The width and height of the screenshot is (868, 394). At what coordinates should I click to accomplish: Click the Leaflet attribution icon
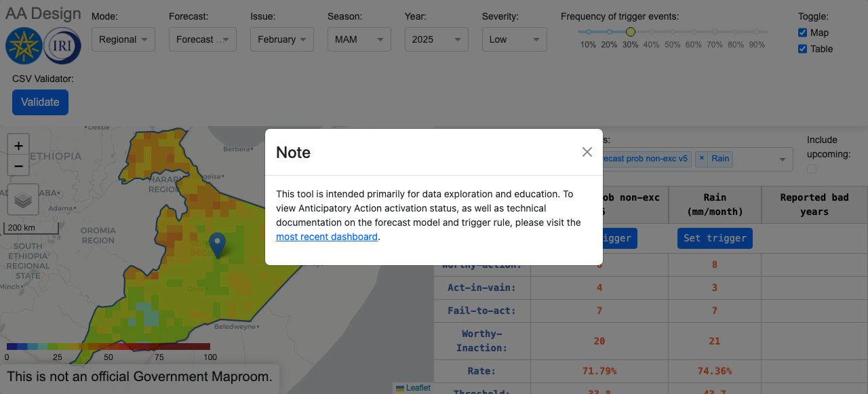(x=399, y=388)
